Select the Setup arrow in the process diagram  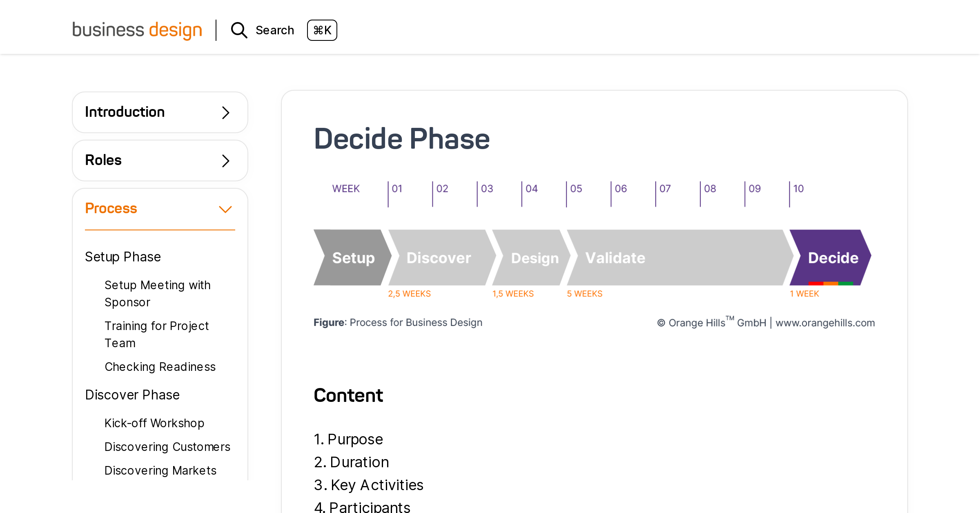click(353, 257)
